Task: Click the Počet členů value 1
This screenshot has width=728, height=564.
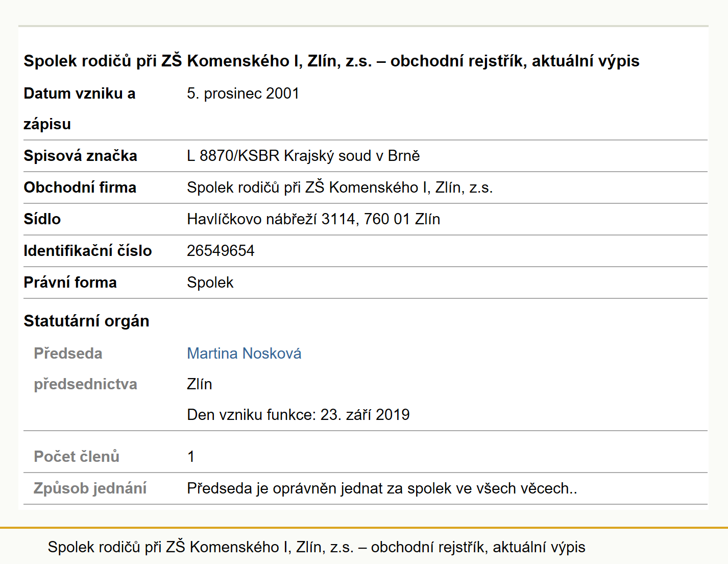Action: 191,457
